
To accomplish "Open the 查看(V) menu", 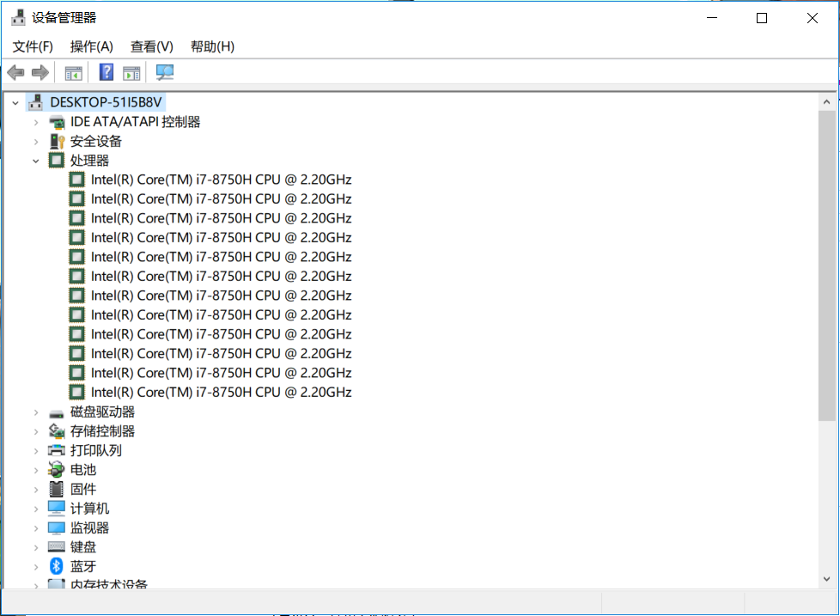I will 152,46.
